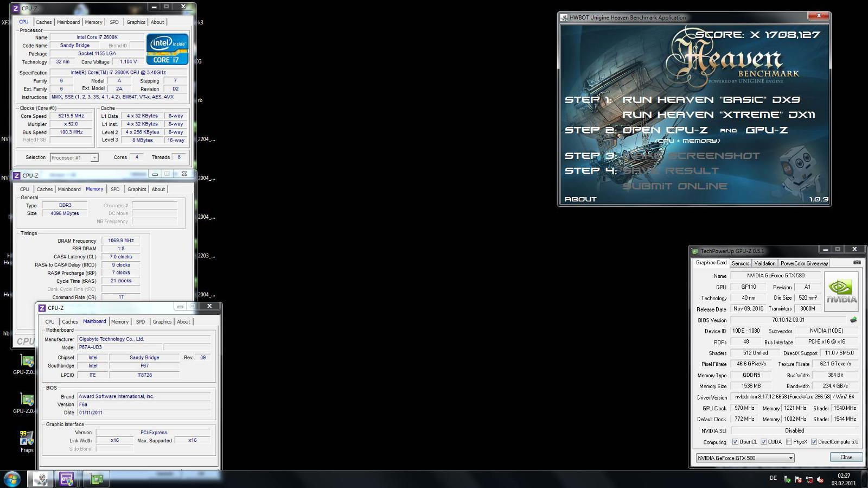This screenshot has height=488, width=868.
Task: Click the Memory Size value 4096 MBytes
Action: tap(65, 213)
